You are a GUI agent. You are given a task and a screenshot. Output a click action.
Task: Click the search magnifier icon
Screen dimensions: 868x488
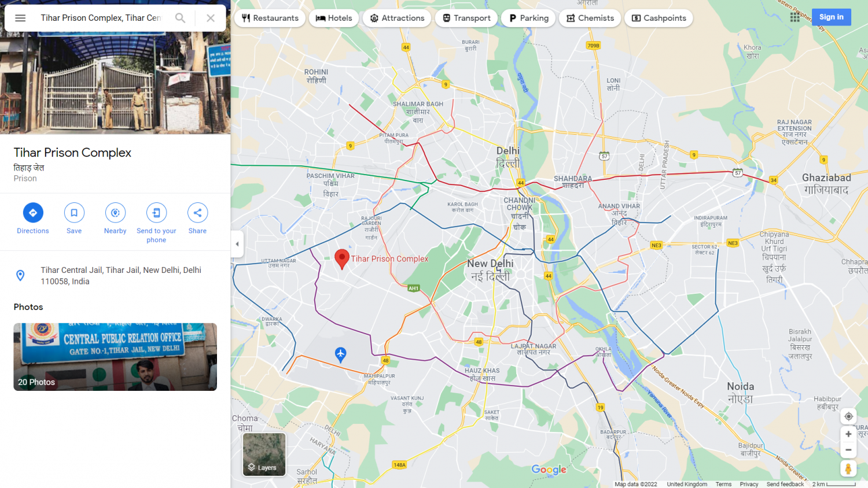click(181, 18)
